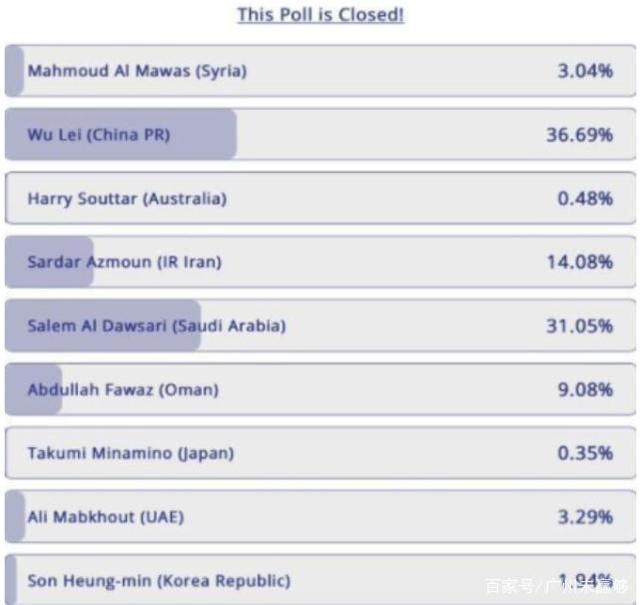Select the Salem Al Dawsari (Saudi Arabia) label

[157, 326]
